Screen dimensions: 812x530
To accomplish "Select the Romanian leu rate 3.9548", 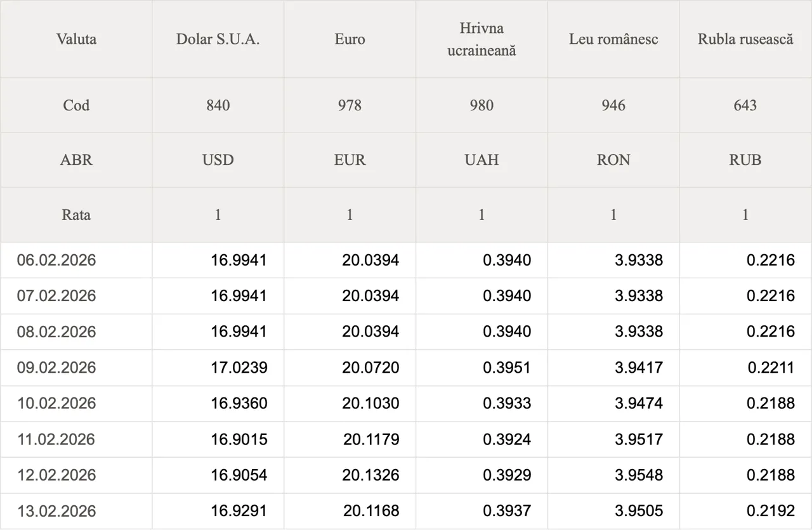I will click(639, 475).
